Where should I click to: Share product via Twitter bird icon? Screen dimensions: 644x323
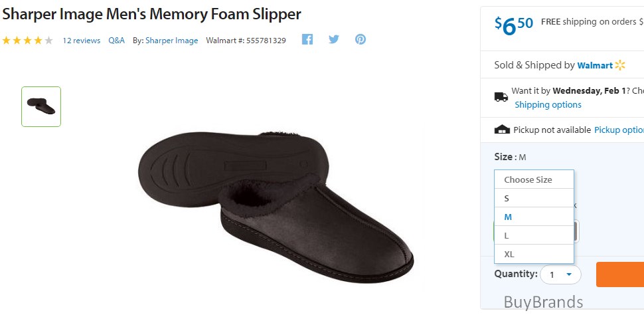(x=334, y=39)
